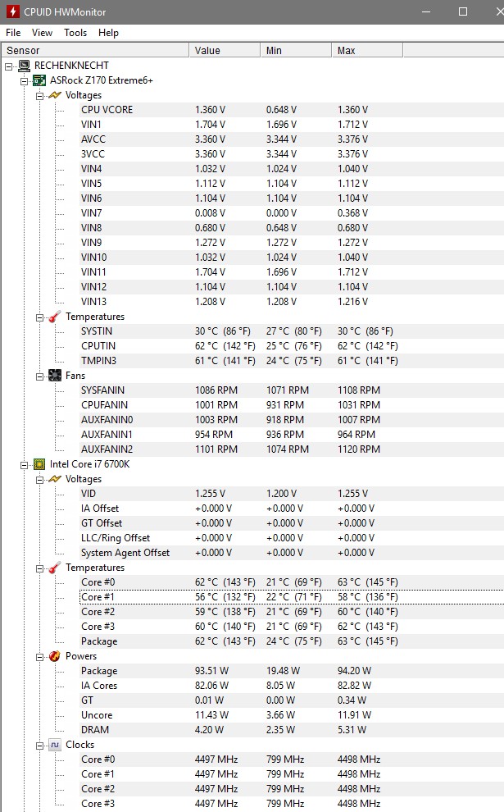The image size is (504, 812).
Task: Click the CPU Voltages lightning icon
Action: [x=55, y=479]
